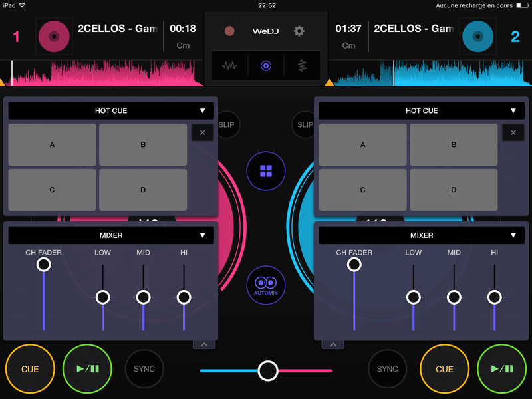Image resolution: width=532 pixels, height=399 pixels.
Task: Tap the blue deck number 2
Action: (515, 37)
